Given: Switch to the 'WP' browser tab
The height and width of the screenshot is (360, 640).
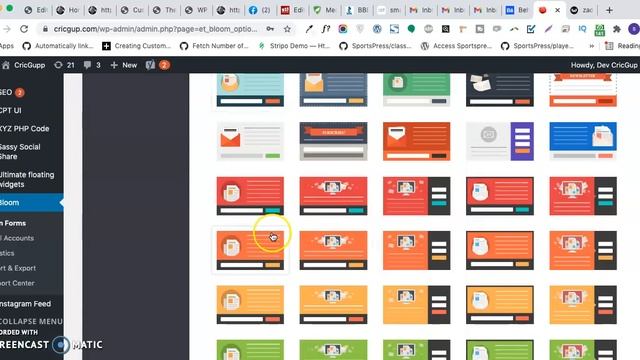Looking at the screenshot, I should tap(196, 10).
